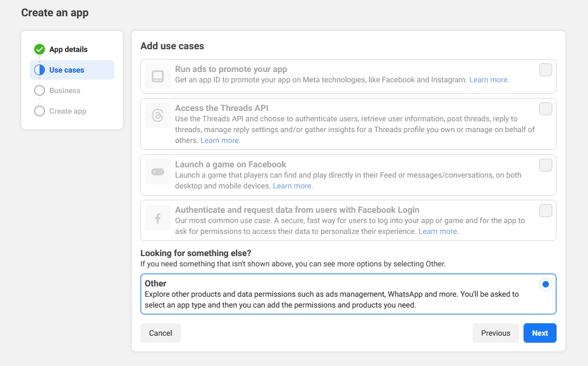Click the game controller icon
Viewport: 588px width, 366px height.
[x=158, y=172]
